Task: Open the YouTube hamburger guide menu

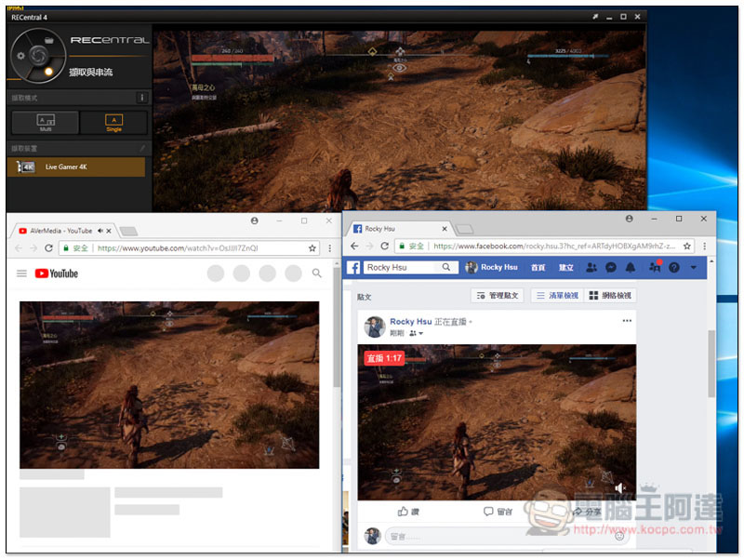Action: click(x=21, y=273)
